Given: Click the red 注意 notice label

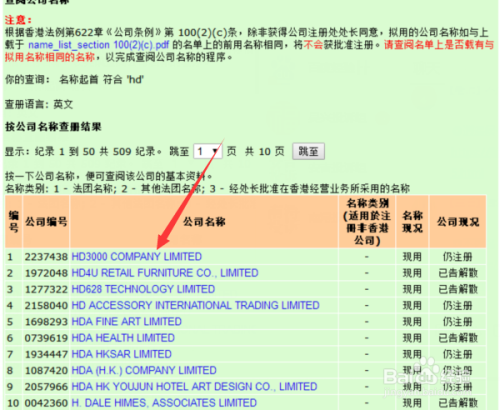Looking at the screenshot, I should click(18, 20).
